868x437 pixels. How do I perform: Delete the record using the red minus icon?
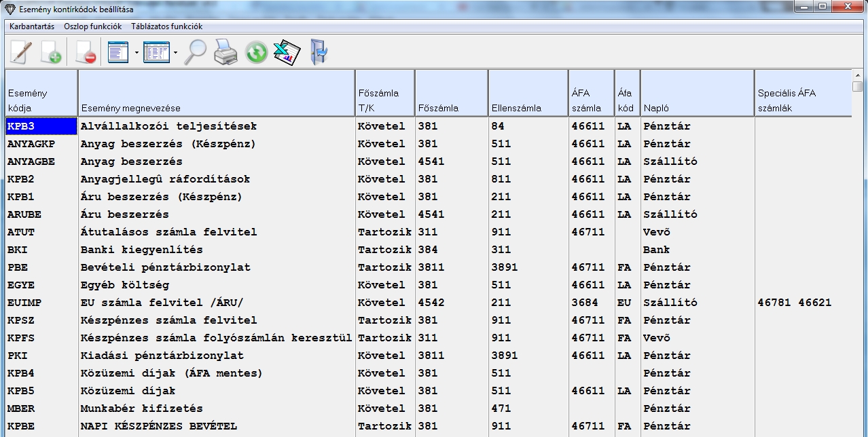point(86,52)
